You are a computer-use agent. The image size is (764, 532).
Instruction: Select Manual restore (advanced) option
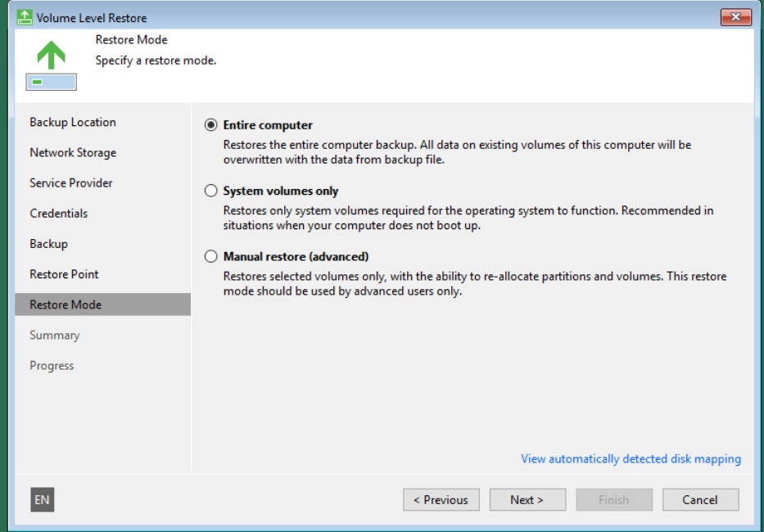[211, 256]
